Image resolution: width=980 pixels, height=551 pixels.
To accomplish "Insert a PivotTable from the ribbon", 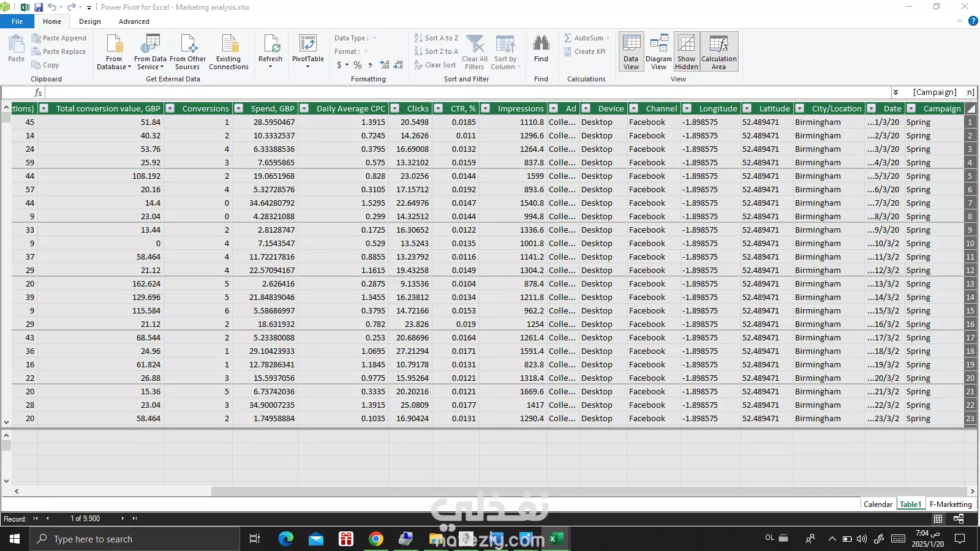I will pyautogui.click(x=308, y=51).
